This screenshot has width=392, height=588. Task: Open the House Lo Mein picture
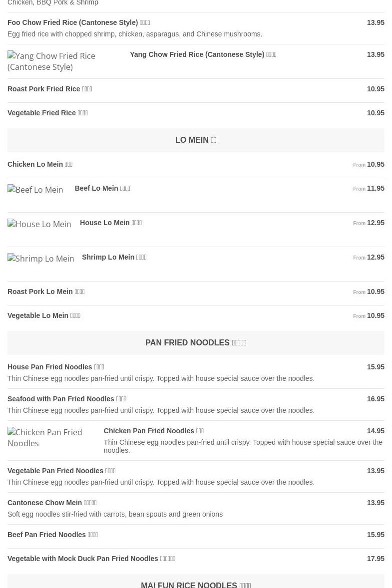tap(39, 224)
